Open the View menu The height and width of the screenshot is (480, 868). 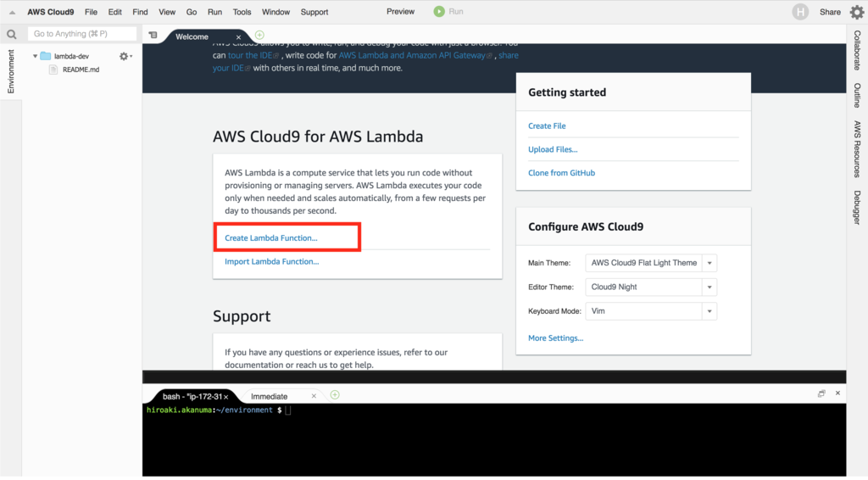167,12
